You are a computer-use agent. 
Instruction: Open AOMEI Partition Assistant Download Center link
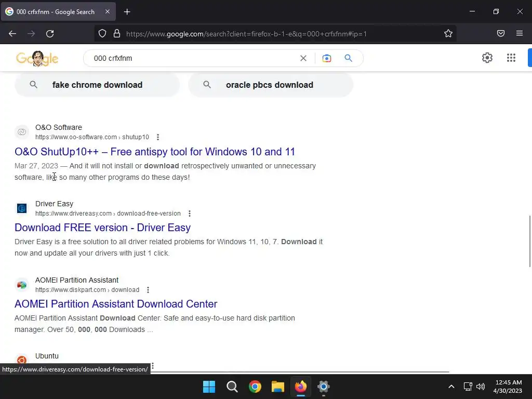coord(116,304)
